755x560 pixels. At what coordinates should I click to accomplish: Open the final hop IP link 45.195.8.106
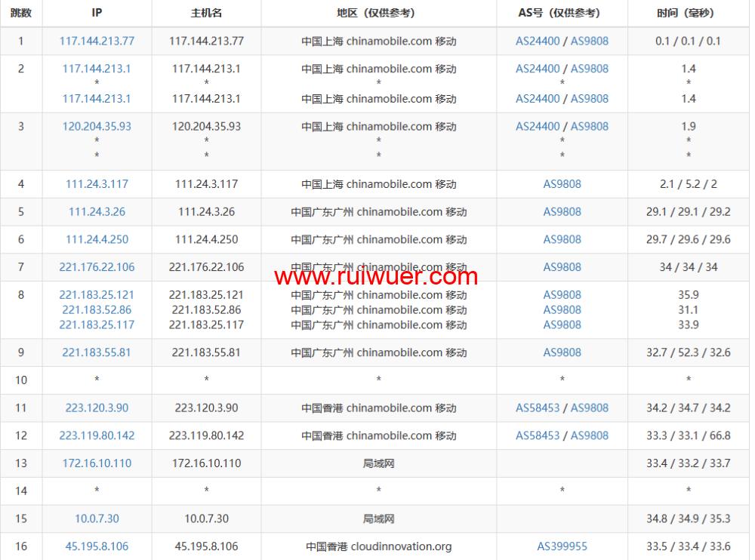coord(97,546)
